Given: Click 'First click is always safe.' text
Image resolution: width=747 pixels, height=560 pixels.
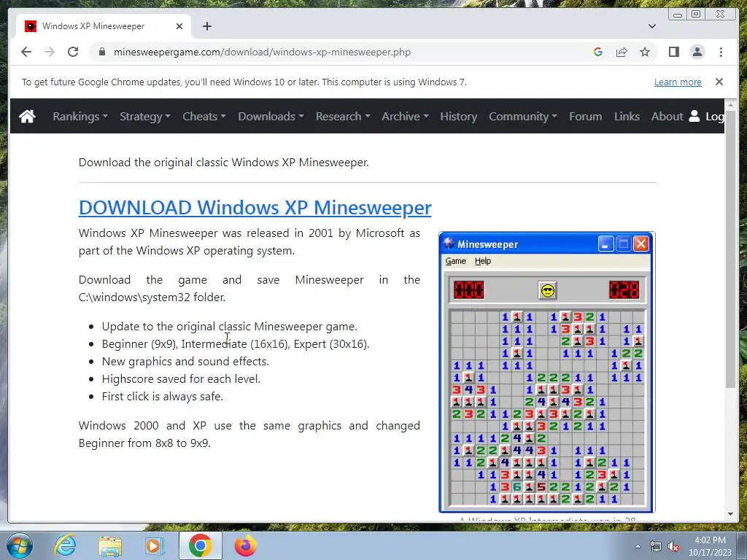Looking at the screenshot, I should coord(163,396).
